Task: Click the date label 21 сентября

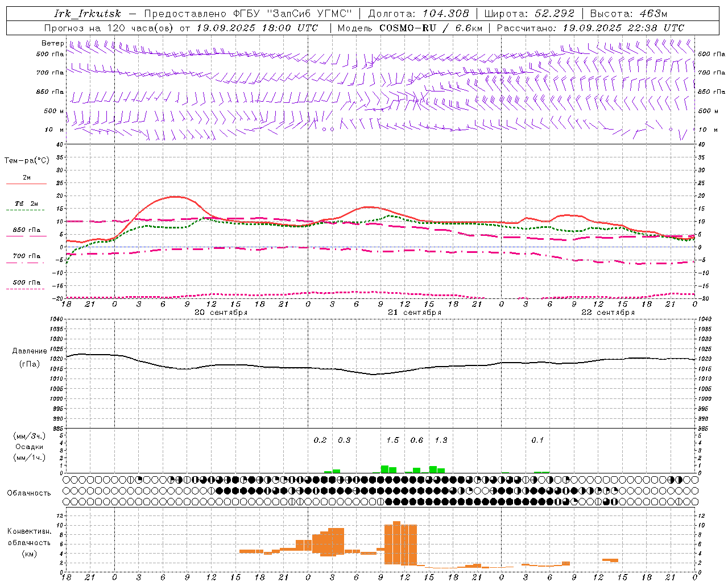Action: click(x=415, y=313)
